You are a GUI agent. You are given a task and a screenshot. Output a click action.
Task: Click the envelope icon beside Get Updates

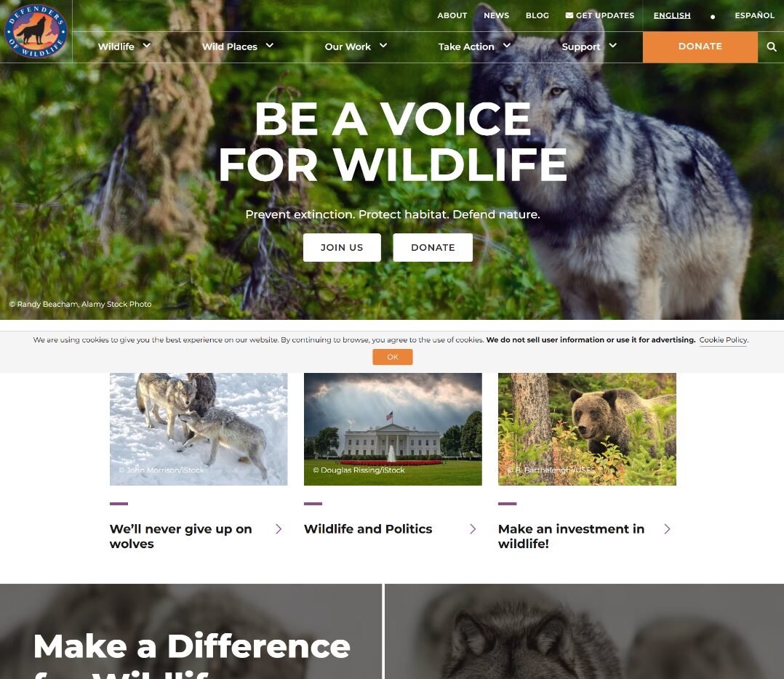pyautogui.click(x=569, y=15)
